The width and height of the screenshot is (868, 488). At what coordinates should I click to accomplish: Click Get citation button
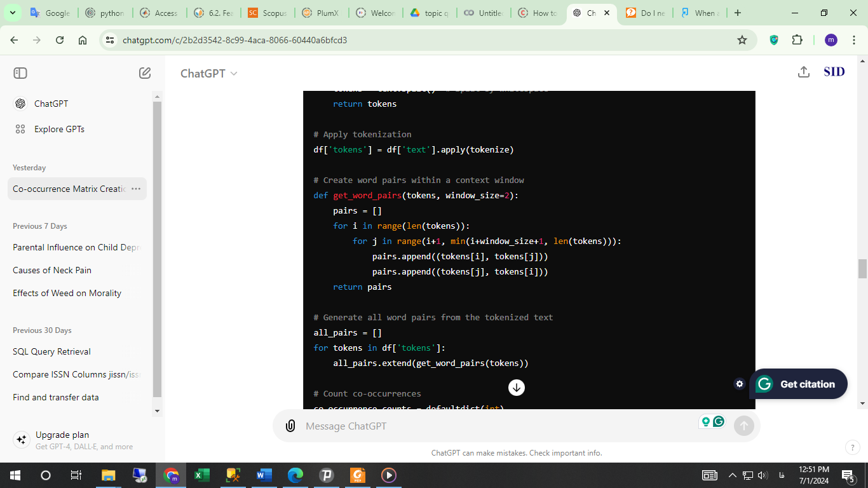click(799, 384)
